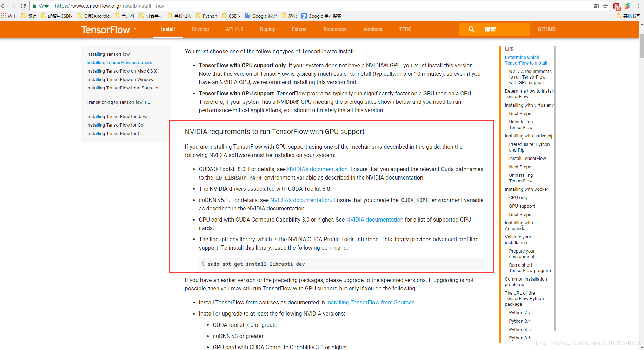Open Installing TensorFlow for Go
Image resolution: width=644 pixels, height=350 pixels.
point(115,125)
